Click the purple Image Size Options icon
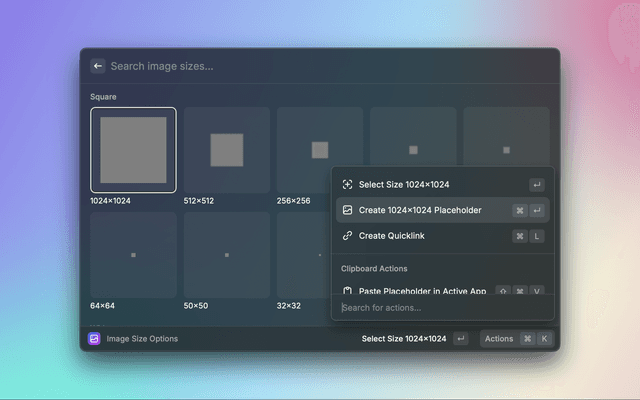The image size is (640, 400). pyautogui.click(x=94, y=339)
